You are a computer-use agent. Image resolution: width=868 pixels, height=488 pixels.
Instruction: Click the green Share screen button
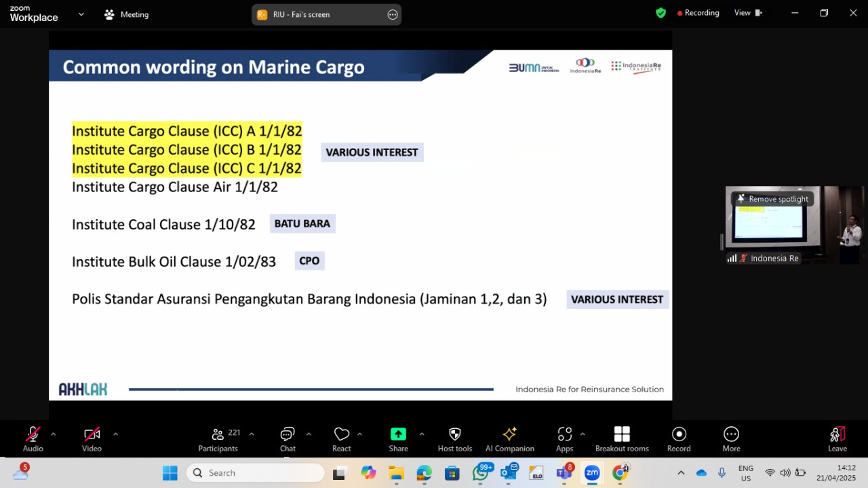[x=398, y=439]
